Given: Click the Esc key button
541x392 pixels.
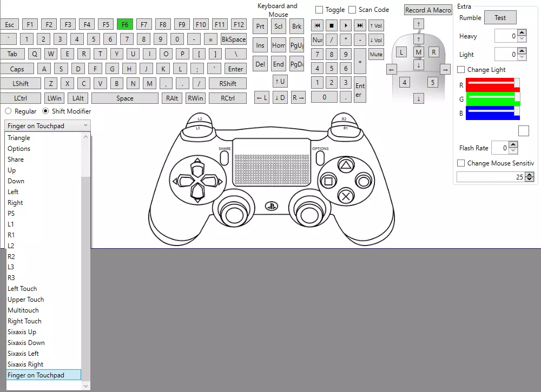Looking at the screenshot, I should click(9, 24).
